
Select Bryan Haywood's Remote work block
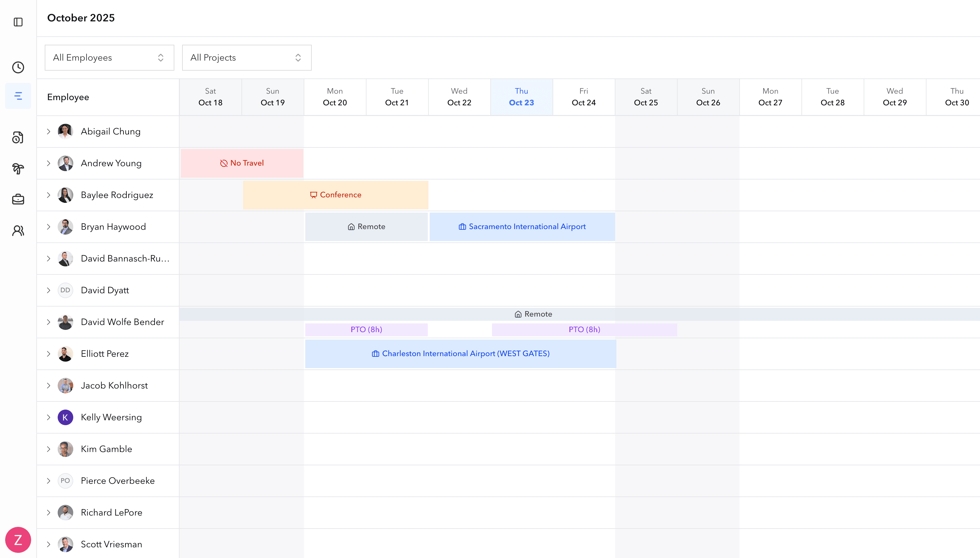click(367, 227)
